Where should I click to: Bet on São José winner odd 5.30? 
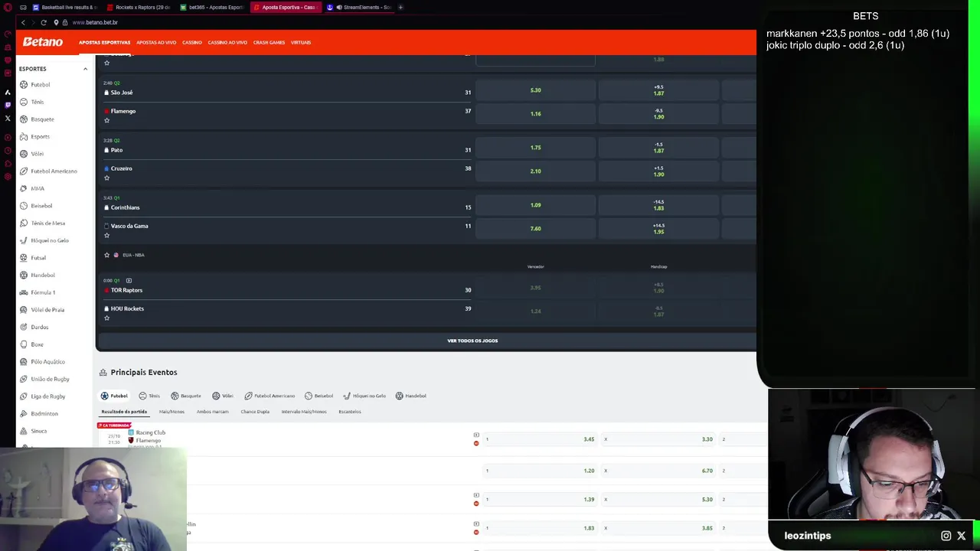535,90
